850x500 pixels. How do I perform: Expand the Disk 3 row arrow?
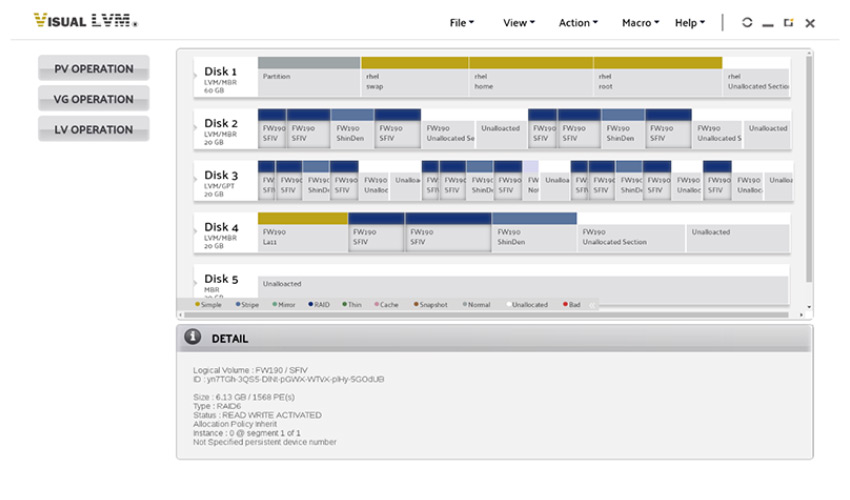tap(196, 180)
